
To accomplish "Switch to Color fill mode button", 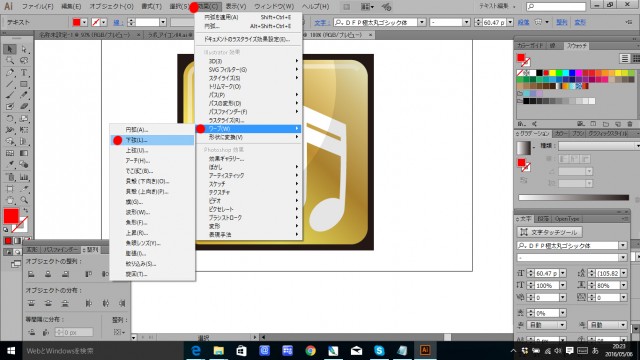I will (x=8, y=241).
